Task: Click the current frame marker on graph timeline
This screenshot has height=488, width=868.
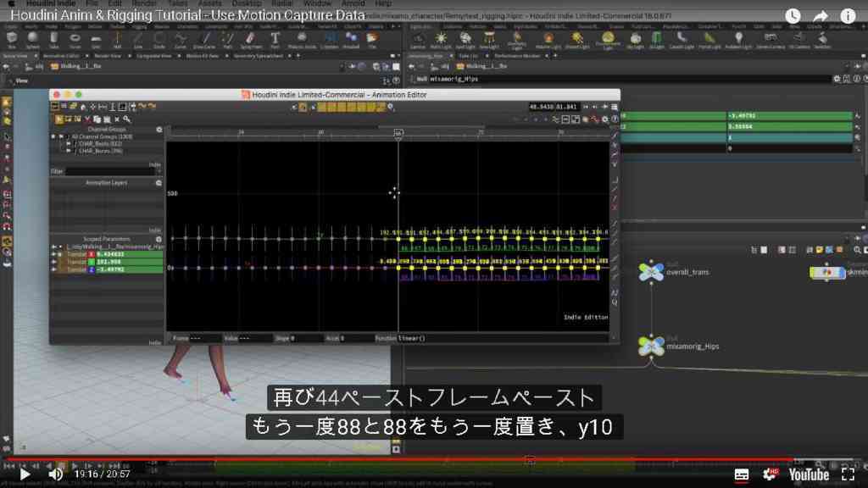Action: [398, 133]
